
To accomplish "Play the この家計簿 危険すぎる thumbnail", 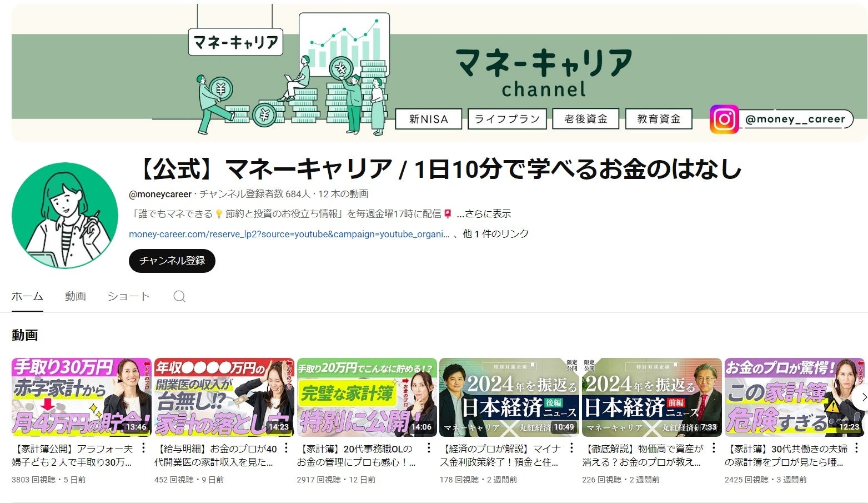I will 795,397.
